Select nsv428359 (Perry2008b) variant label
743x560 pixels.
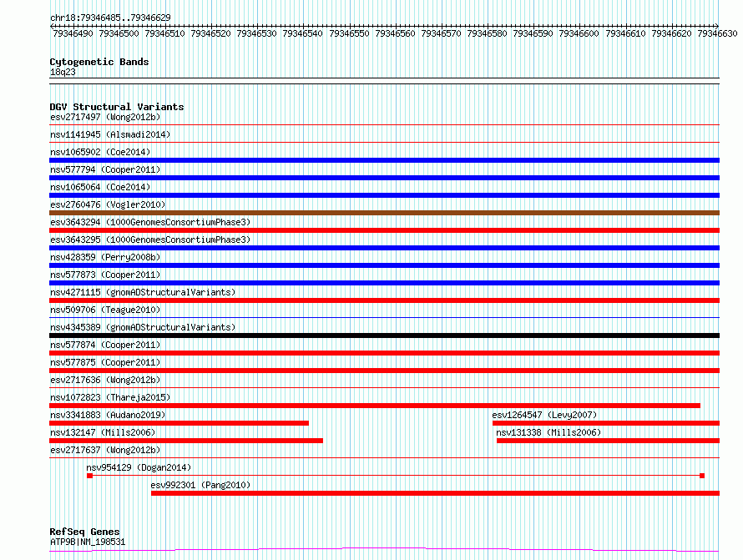coord(105,257)
